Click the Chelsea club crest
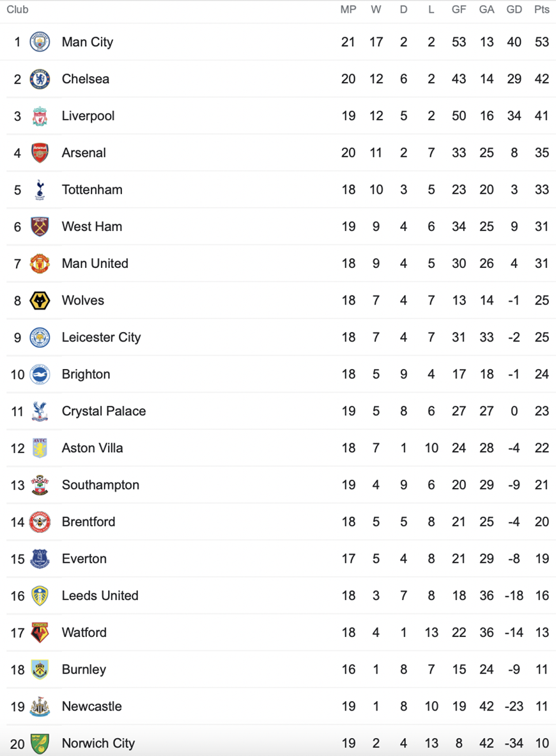The image size is (556, 756). (x=40, y=79)
